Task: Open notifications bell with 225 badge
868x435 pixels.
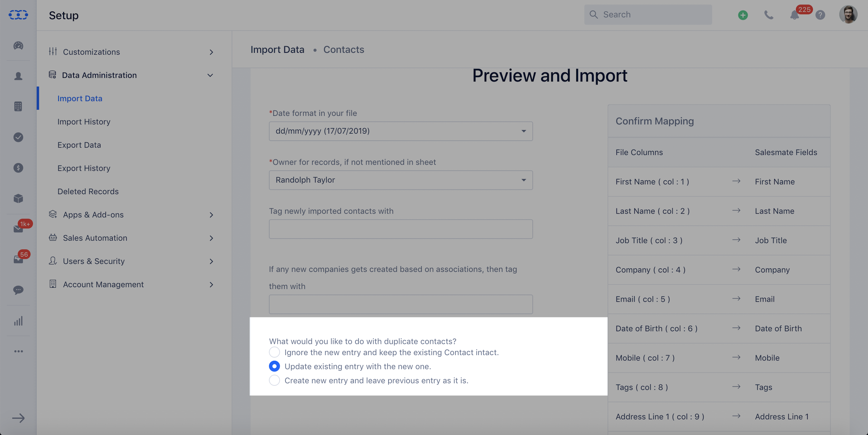Action: [x=794, y=15]
